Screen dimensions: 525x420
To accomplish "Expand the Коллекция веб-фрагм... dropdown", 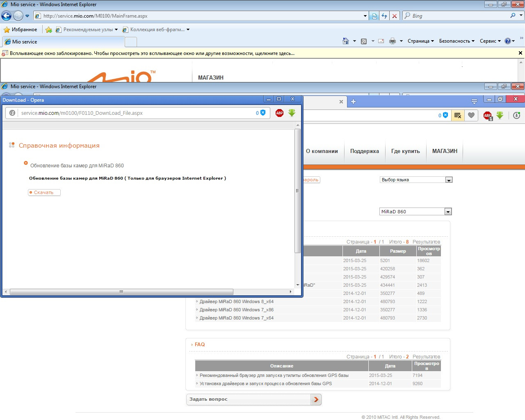I will click(x=188, y=30).
